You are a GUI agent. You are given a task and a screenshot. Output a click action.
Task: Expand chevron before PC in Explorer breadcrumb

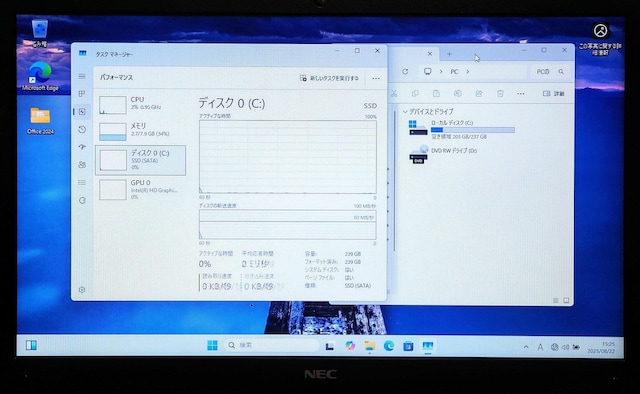tap(441, 71)
